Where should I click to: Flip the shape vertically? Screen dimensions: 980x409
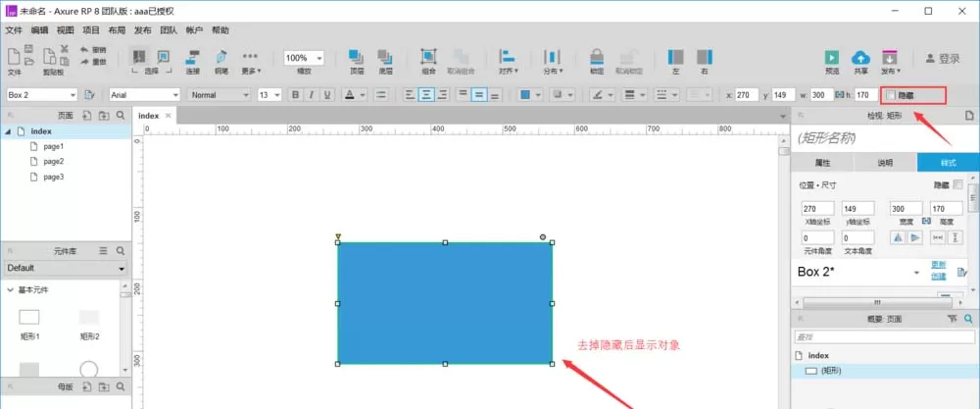point(914,237)
